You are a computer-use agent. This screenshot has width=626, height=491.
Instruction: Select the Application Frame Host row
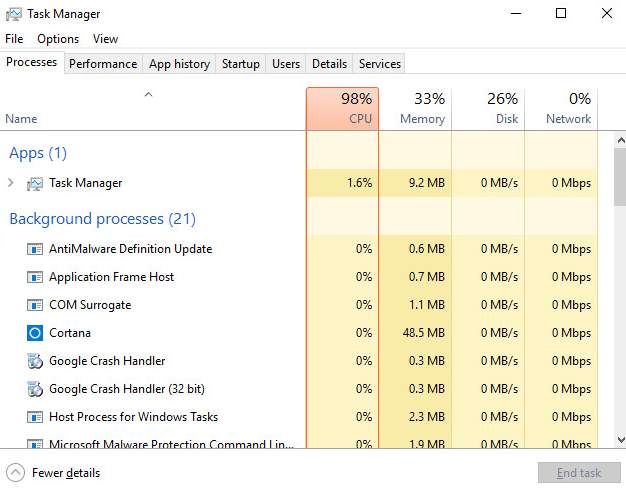coord(299,277)
